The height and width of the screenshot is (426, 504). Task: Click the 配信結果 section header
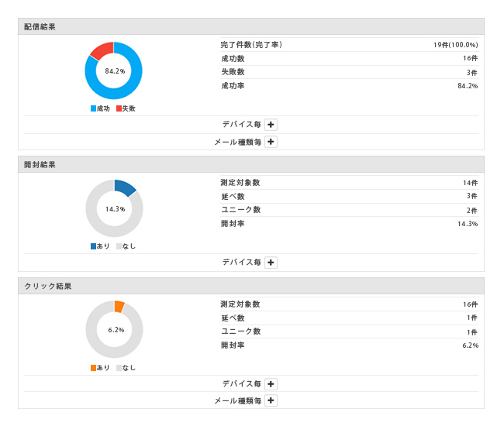[251, 26]
